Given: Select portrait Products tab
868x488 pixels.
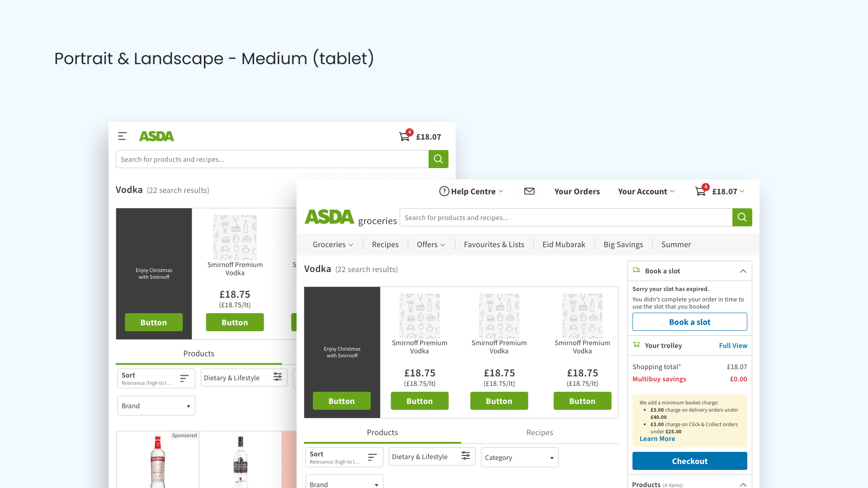Looking at the screenshot, I should [x=199, y=354].
